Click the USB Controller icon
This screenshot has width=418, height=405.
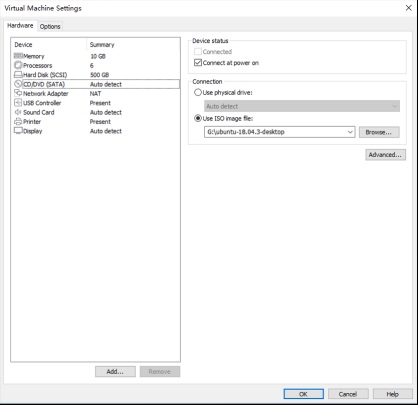click(x=18, y=102)
